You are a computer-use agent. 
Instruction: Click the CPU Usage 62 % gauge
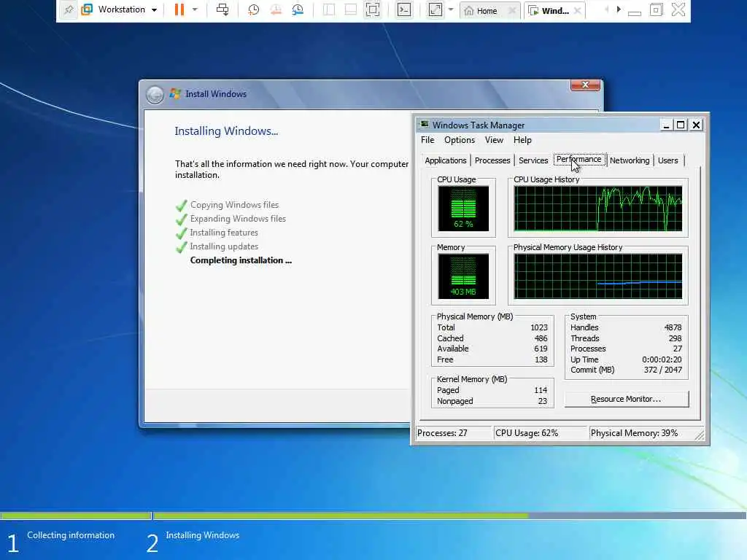[x=463, y=209]
